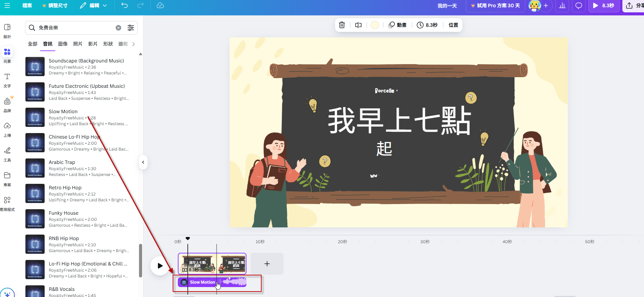Select the Slow Motion audio clip in timeline
Image resolution: width=644 pixels, height=297 pixels.
pos(212,282)
